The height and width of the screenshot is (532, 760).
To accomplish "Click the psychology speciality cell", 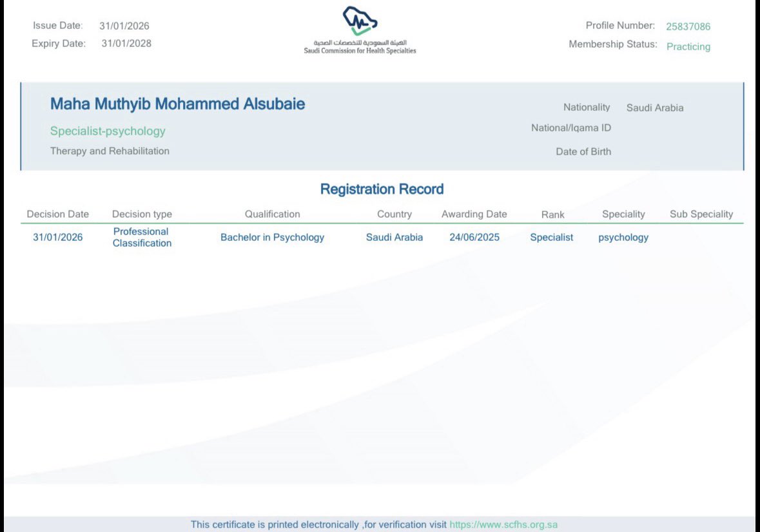I will (623, 238).
